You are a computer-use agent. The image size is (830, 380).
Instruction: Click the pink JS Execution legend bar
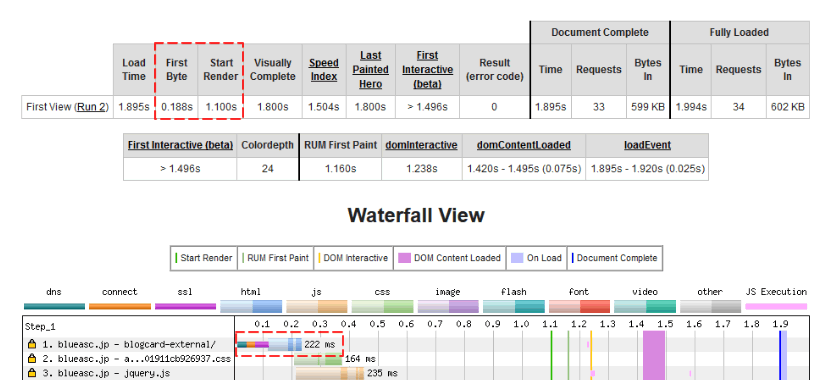(776, 306)
